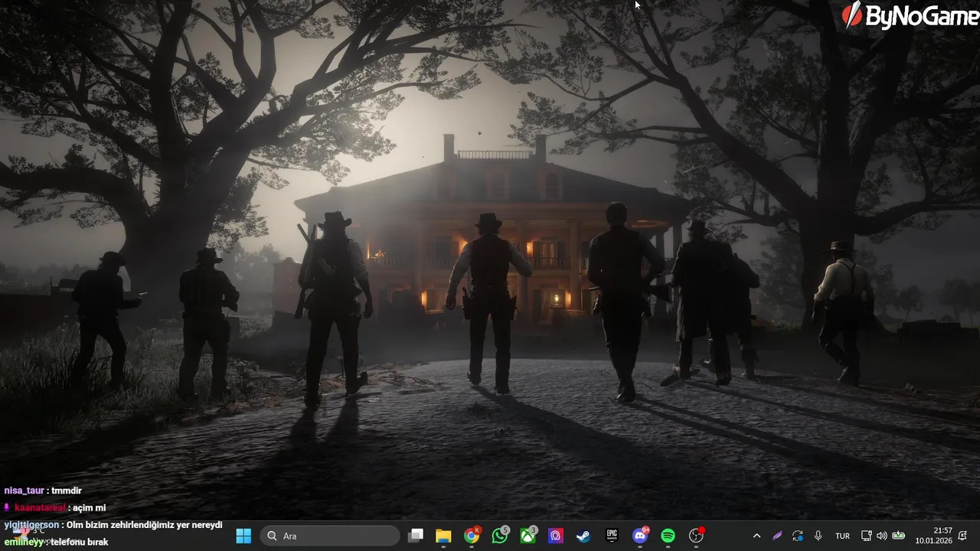
Task: Click the yigittigerson chat username
Action: [x=31, y=525]
